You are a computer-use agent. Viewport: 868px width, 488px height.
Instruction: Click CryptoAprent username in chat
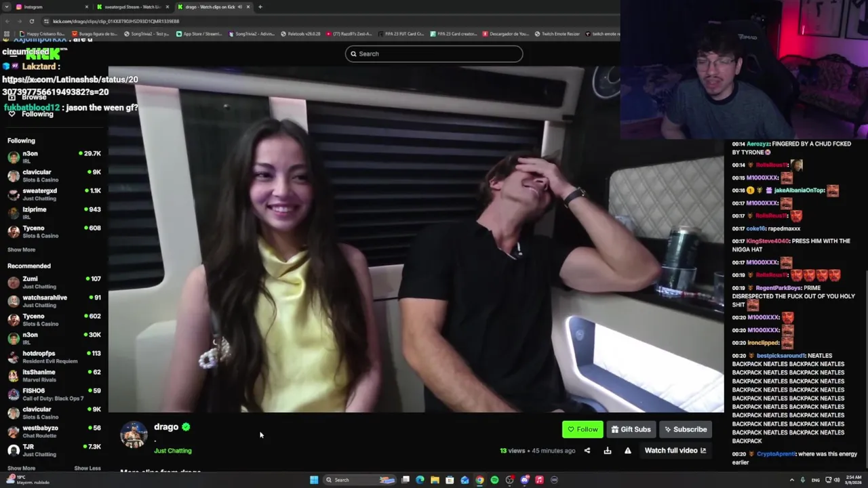776,454
